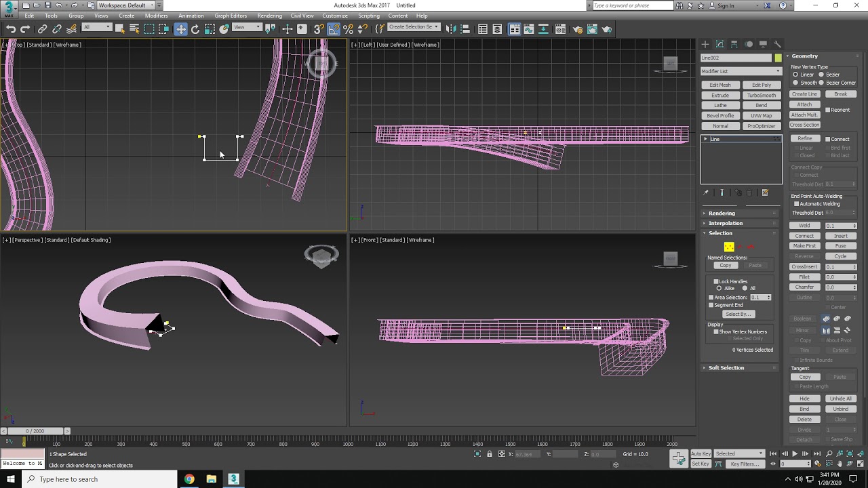
Task: Open the Workspace Default dropdown
Action: tap(125, 5)
